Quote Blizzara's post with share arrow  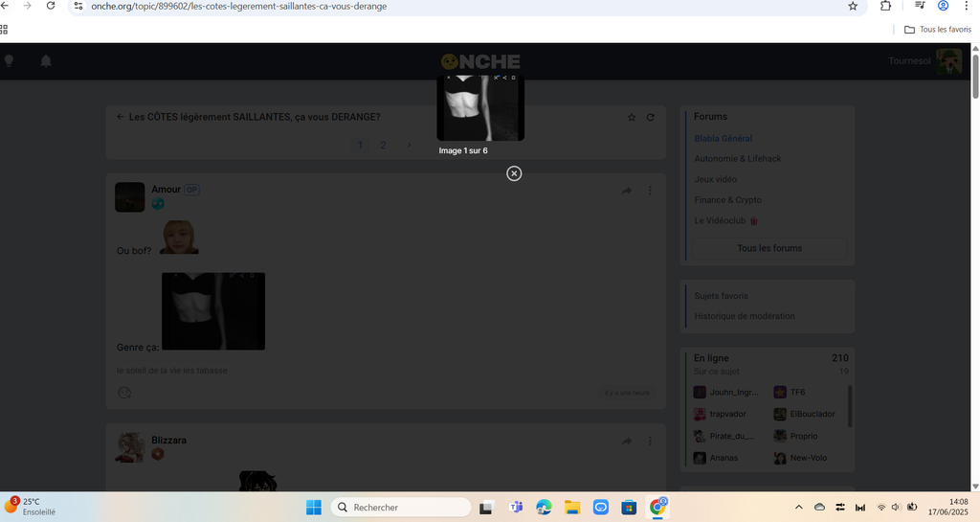click(x=626, y=442)
